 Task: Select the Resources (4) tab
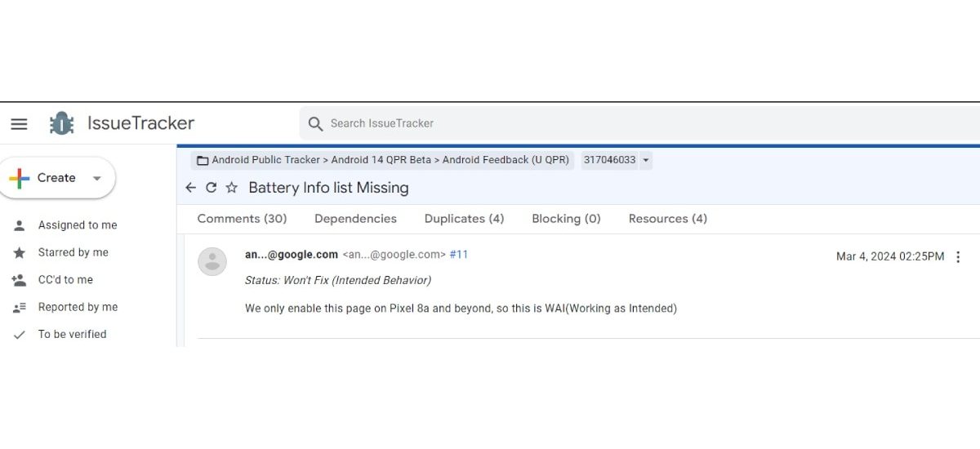coord(667,219)
